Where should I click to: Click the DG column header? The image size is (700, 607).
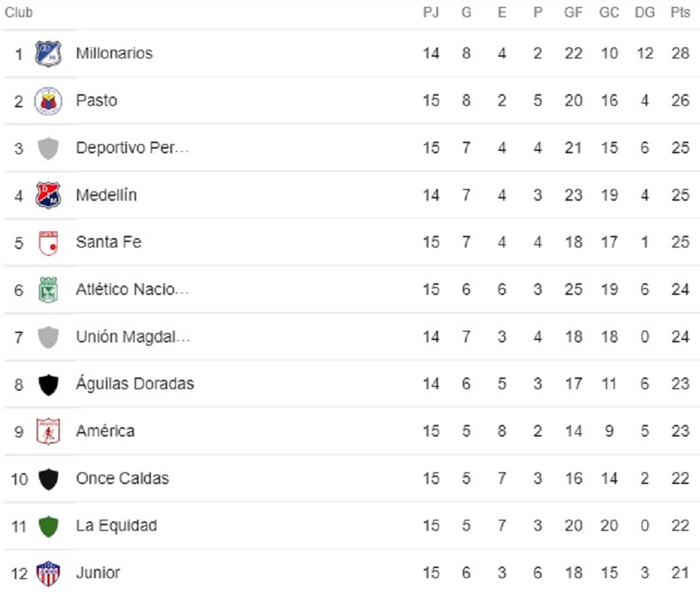point(644,13)
